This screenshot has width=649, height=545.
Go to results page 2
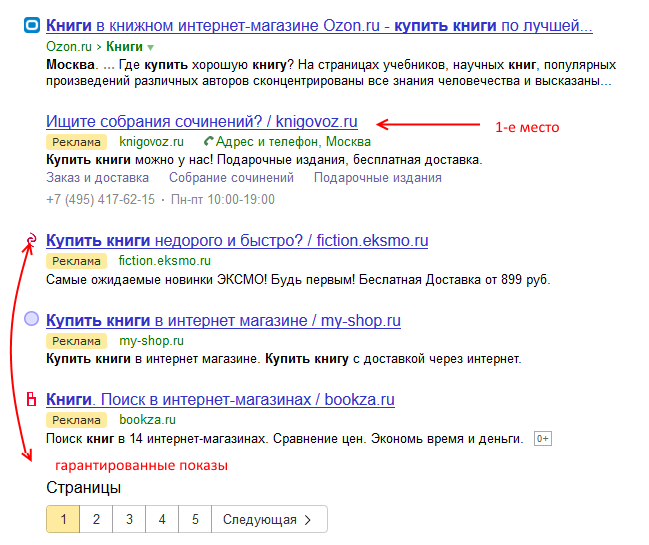96,519
